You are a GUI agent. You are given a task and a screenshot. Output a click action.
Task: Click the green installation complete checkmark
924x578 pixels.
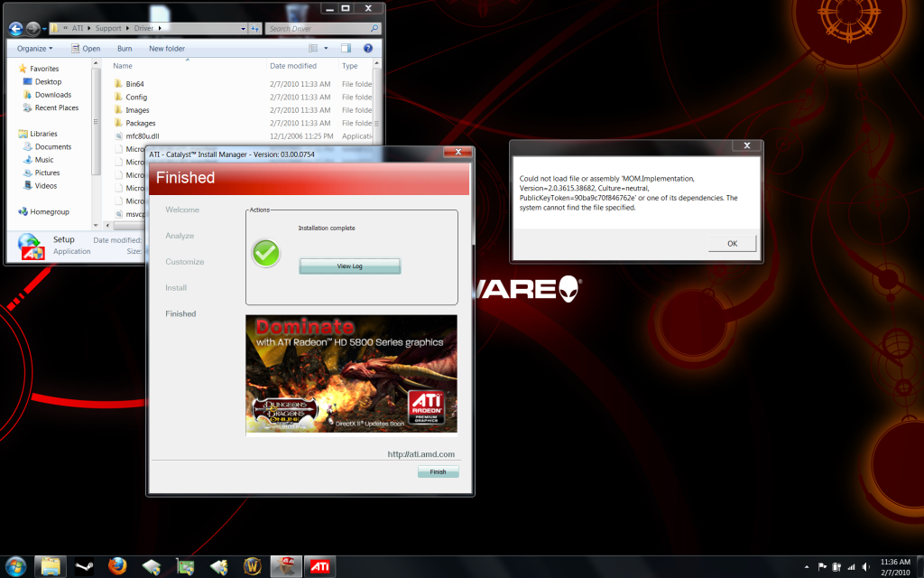[266, 253]
